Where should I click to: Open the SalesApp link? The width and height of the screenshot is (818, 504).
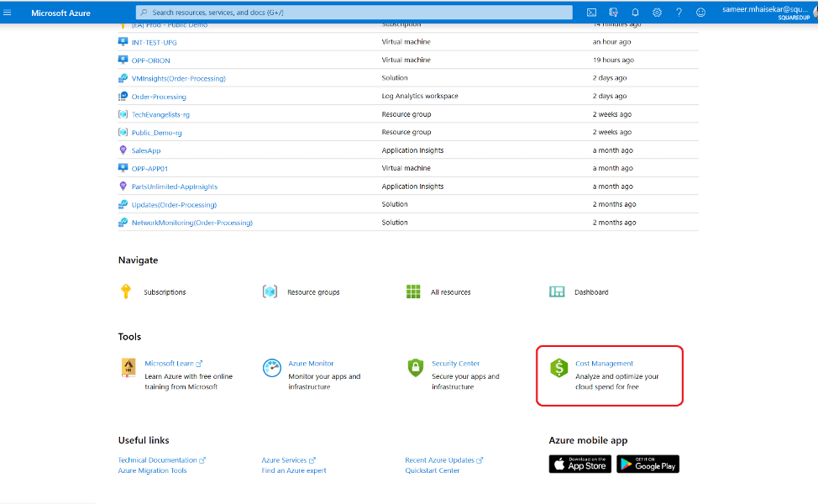(x=146, y=151)
